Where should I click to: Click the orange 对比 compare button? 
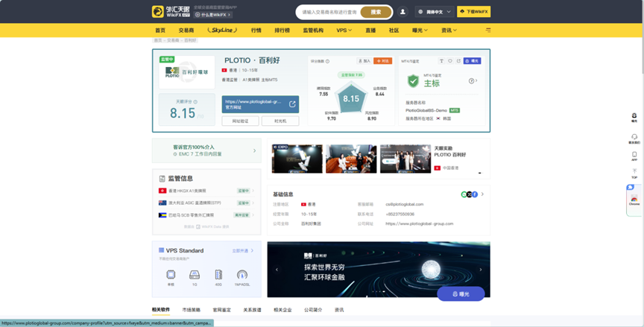click(382, 61)
